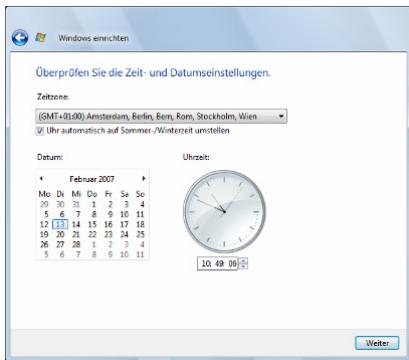Image resolution: width=409 pixels, height=360 pixels.
Task: Select February 14 in the calendar
Action: pyautogui.click(x=76, y=224)
